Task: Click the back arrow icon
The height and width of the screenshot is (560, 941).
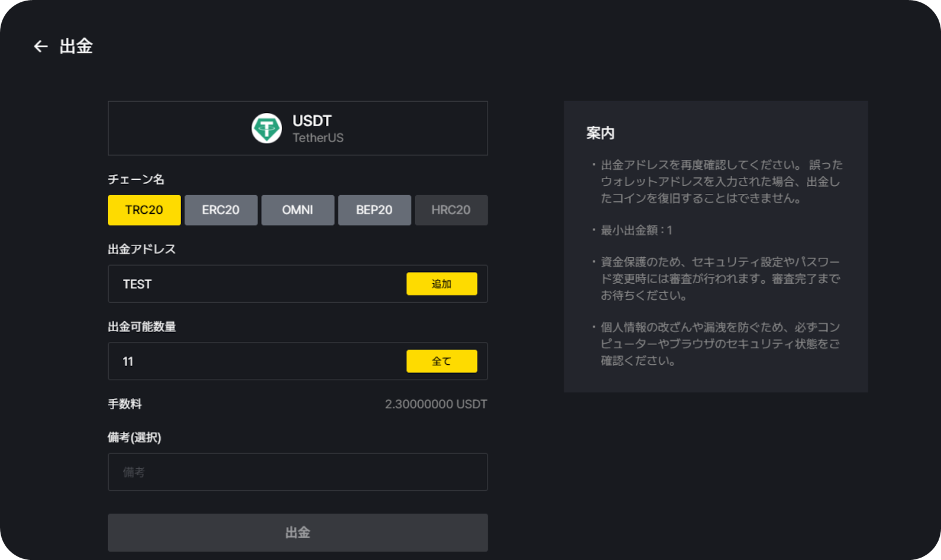Action: [41, 46]
